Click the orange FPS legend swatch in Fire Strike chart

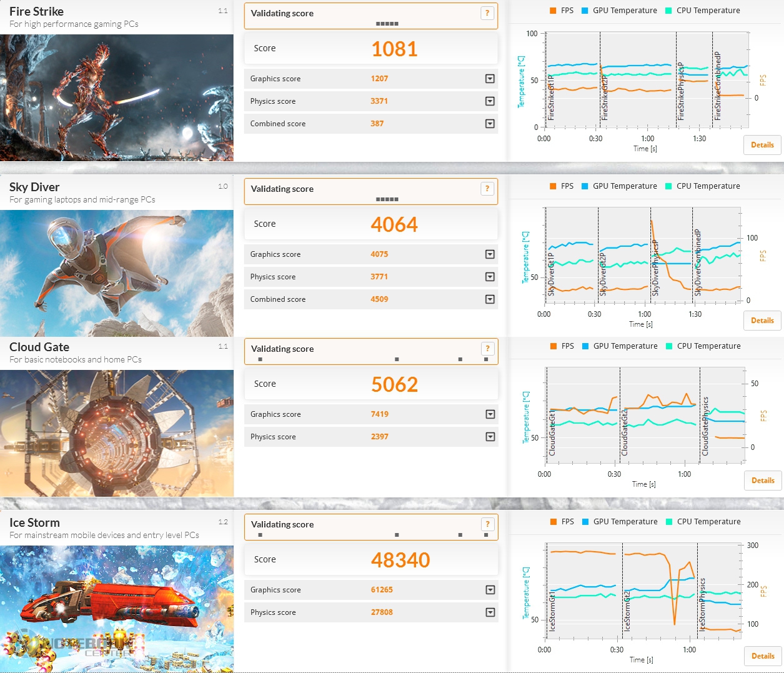(553, 11)
